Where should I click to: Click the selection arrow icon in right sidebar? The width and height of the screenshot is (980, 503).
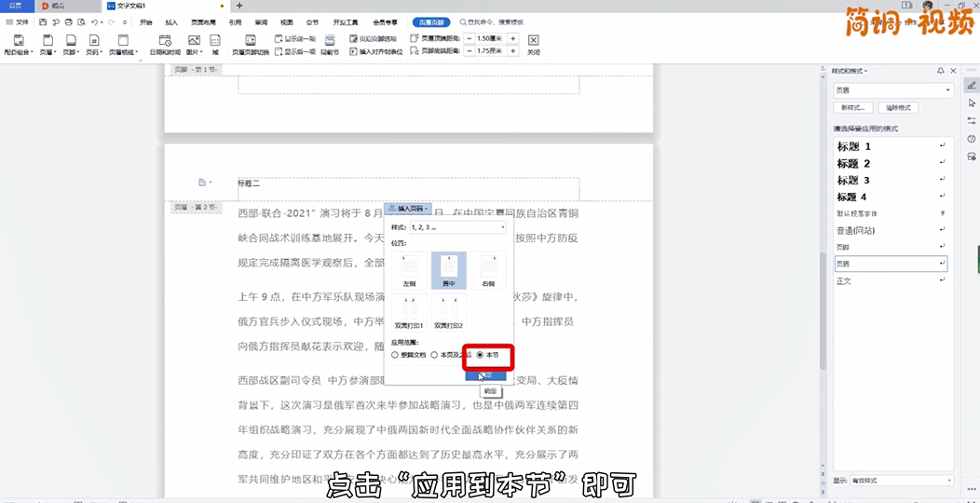click(x=972, y=102)
